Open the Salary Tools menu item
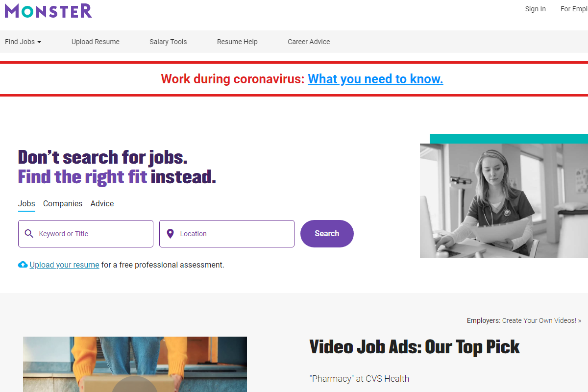Image resolution: width=588 pixels, height=392 pixels. coord(168,42)
